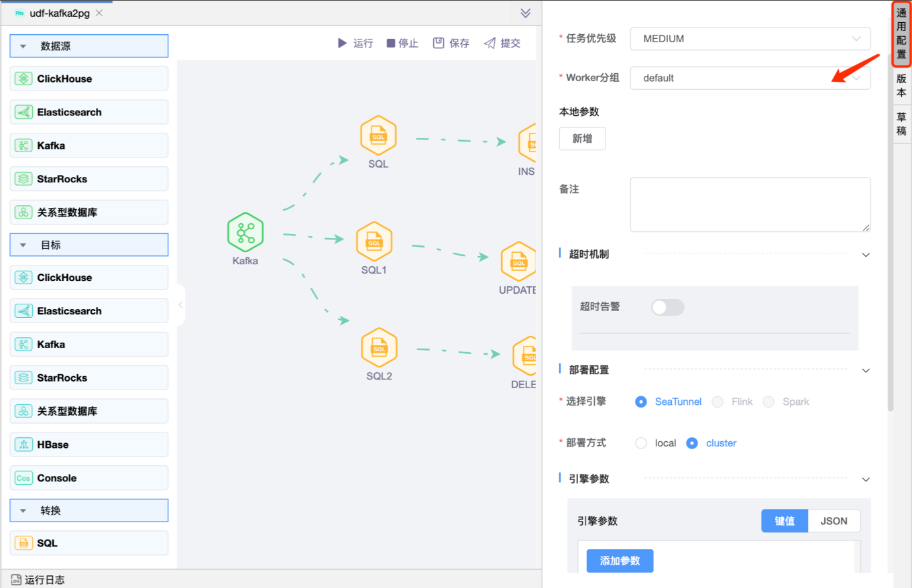This screenshot has height=588, width=912.
Task: Click inside the 备注 text area
Action: click(x=750, y=204)
